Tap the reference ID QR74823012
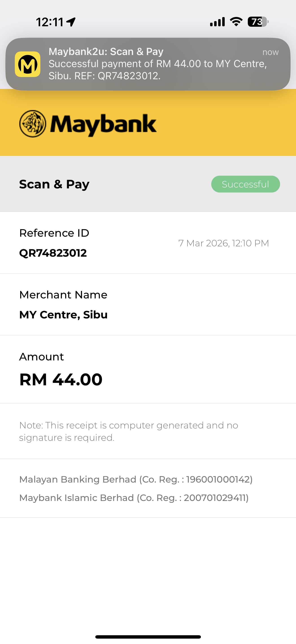Viewport: 296px width, 644px height. coord(53,253)
